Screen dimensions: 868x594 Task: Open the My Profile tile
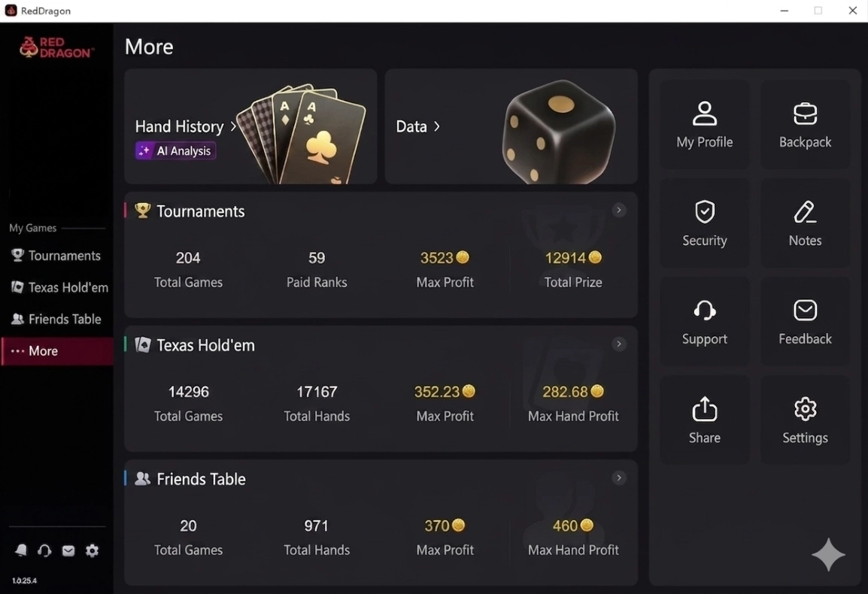tap(704, 125)
